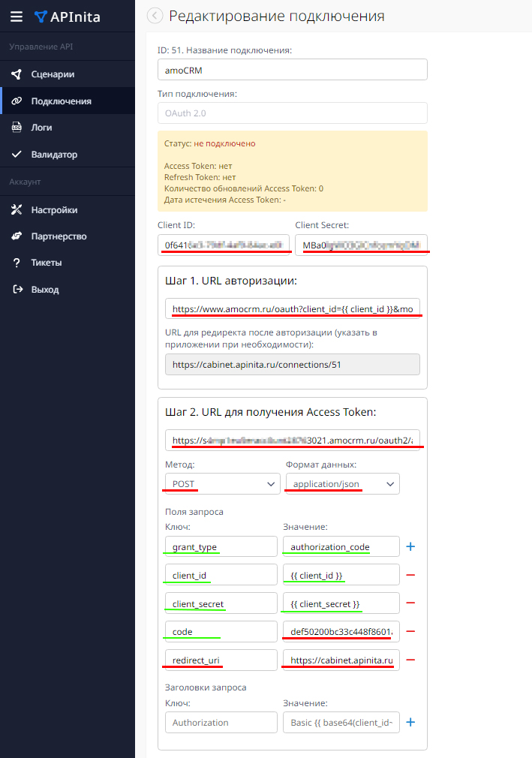Open the sidebar hamburger menu
Viewport: 532px width, 758px height.
coord(17,17)
